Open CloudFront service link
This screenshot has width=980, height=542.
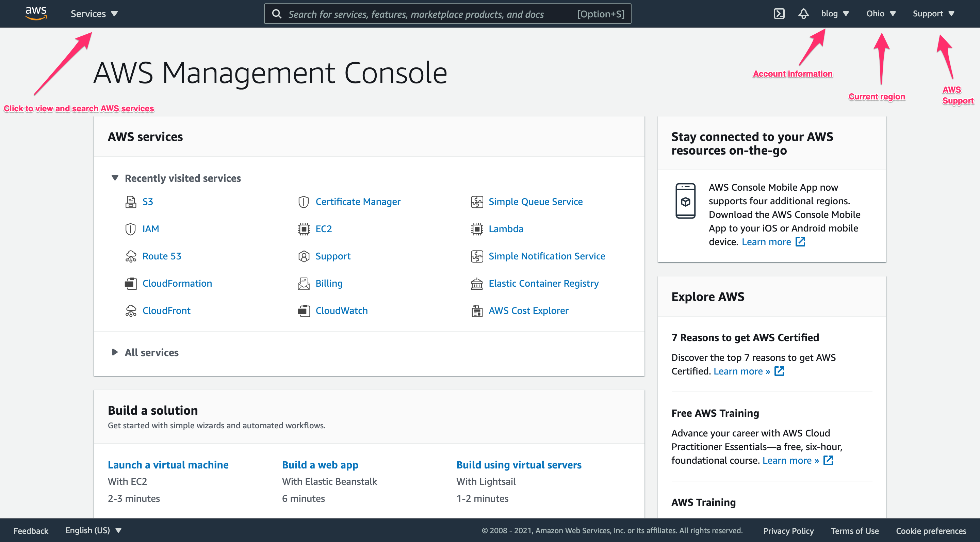click(x=166, y=311)
